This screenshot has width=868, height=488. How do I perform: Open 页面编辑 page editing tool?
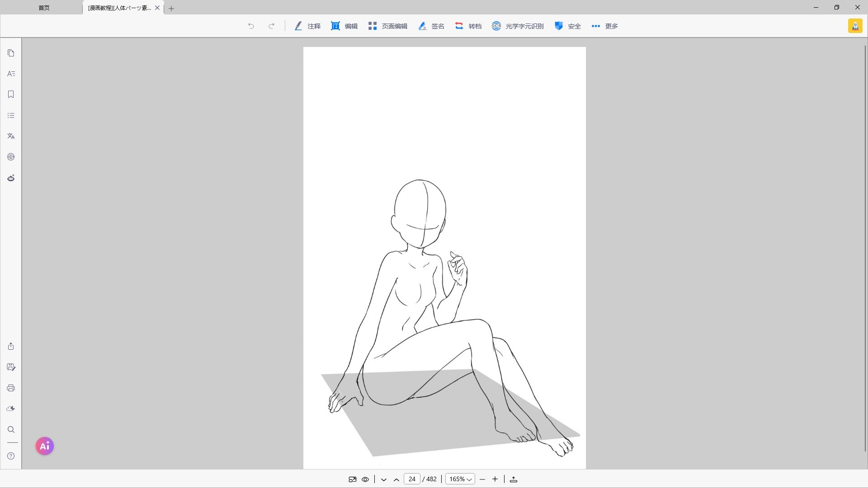(388, 26)
